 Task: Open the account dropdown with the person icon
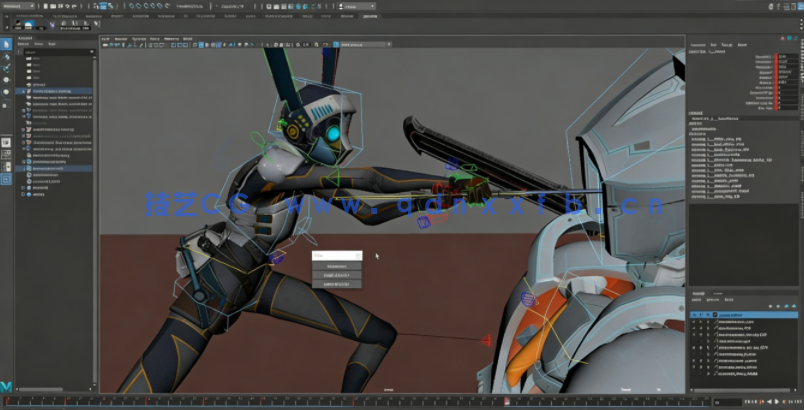coord(356,6)
